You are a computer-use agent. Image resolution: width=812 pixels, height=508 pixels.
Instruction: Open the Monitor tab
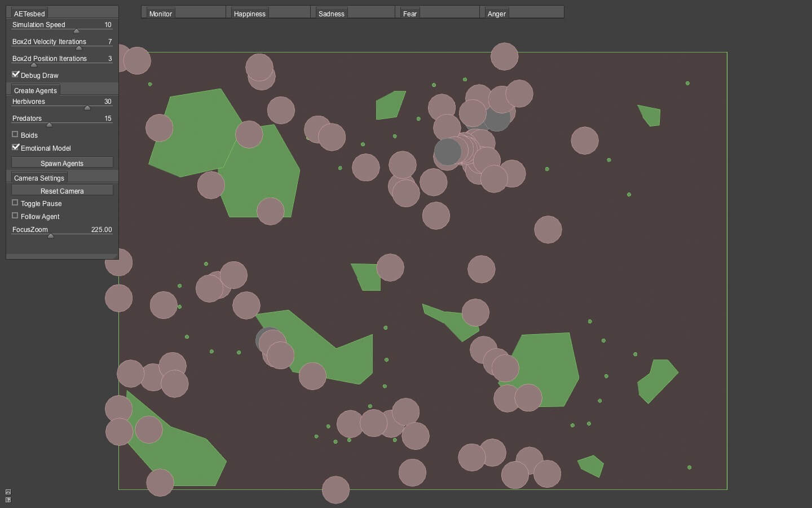click(160, 14)
